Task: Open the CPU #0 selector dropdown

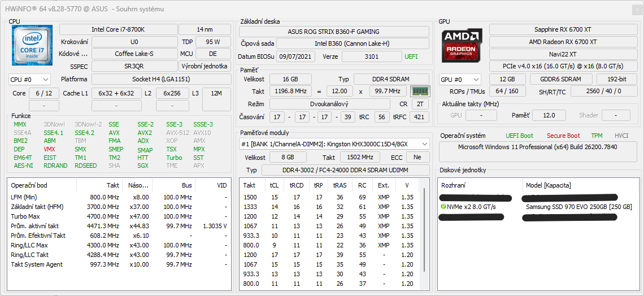Action: tap(29, 79)
